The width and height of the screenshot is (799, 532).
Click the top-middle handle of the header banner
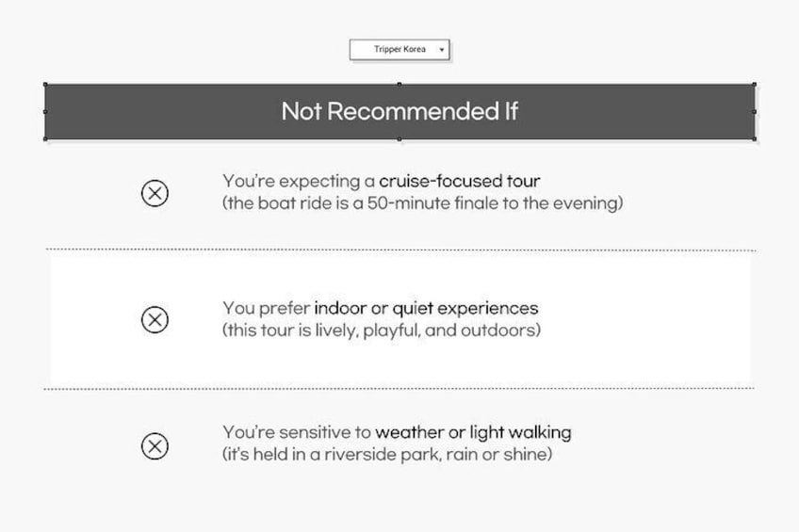pyautogui.click(x=399, y=85)
